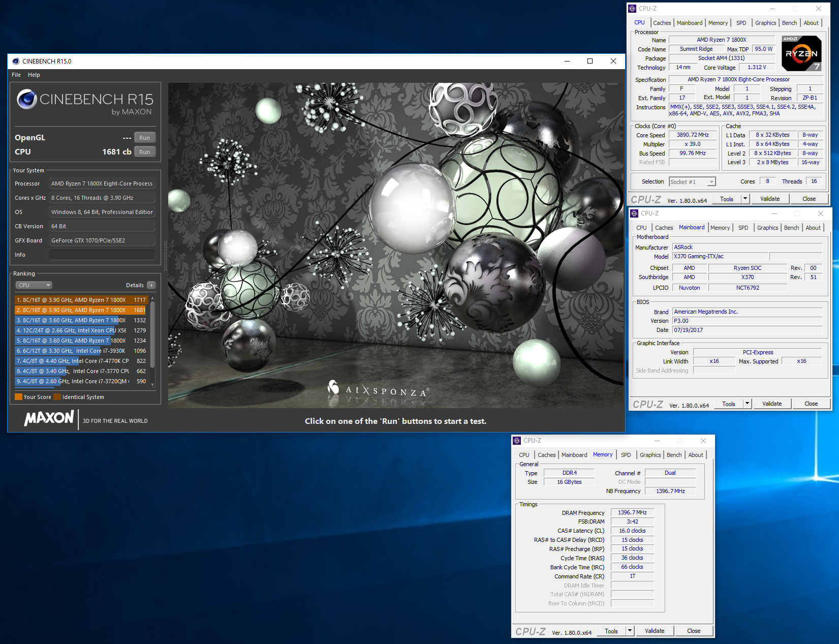Click DRAM Frequency value 1396.7 MHz

click(632, 512)
